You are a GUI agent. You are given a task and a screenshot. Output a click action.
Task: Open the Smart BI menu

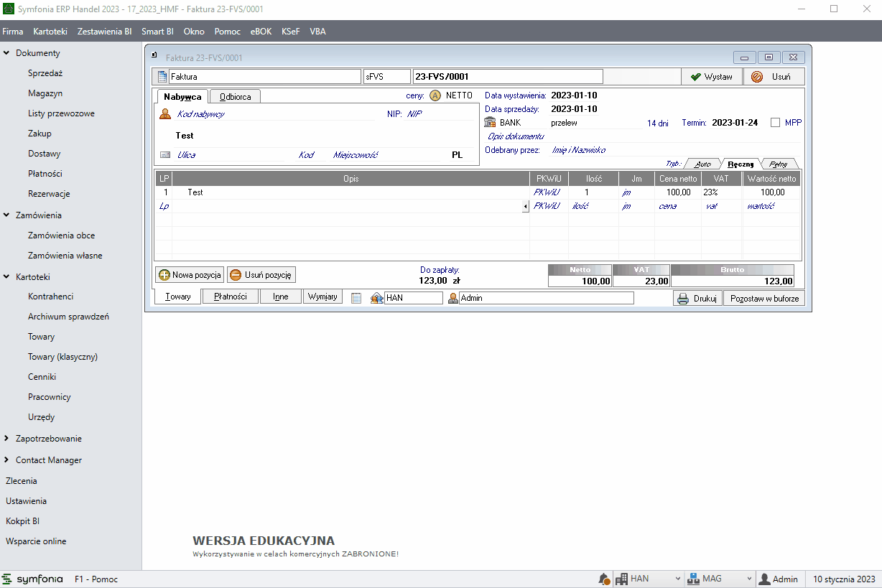tap(157, 32)
